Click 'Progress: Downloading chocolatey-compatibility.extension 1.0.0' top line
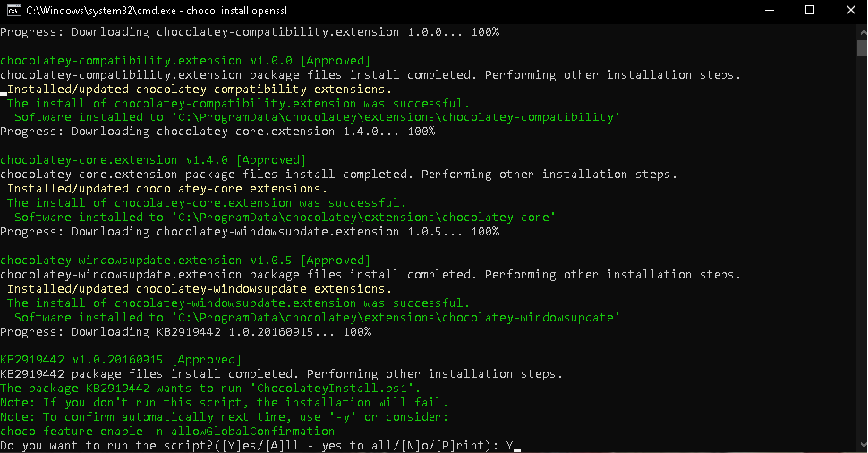 click(250, 32)
